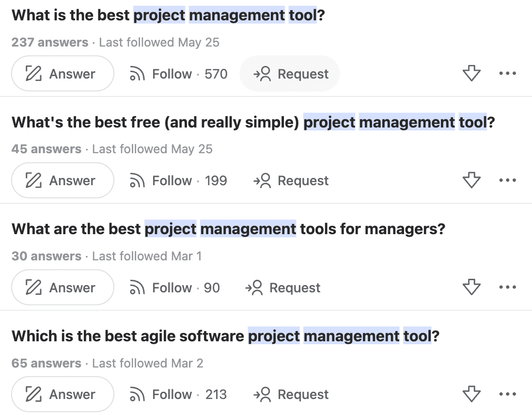Request answers for the first question
The image size is (532, 415).
pyautogui.click(x=290, y=74)
